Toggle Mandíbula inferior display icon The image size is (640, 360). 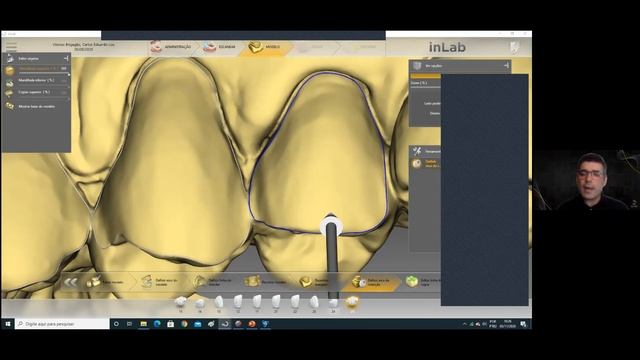(x=9, y=83)
